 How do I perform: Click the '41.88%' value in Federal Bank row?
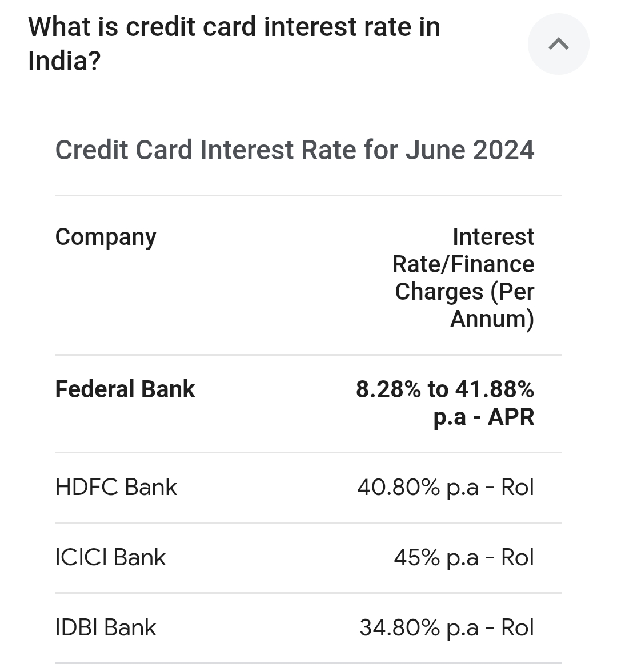pos(495,389)
